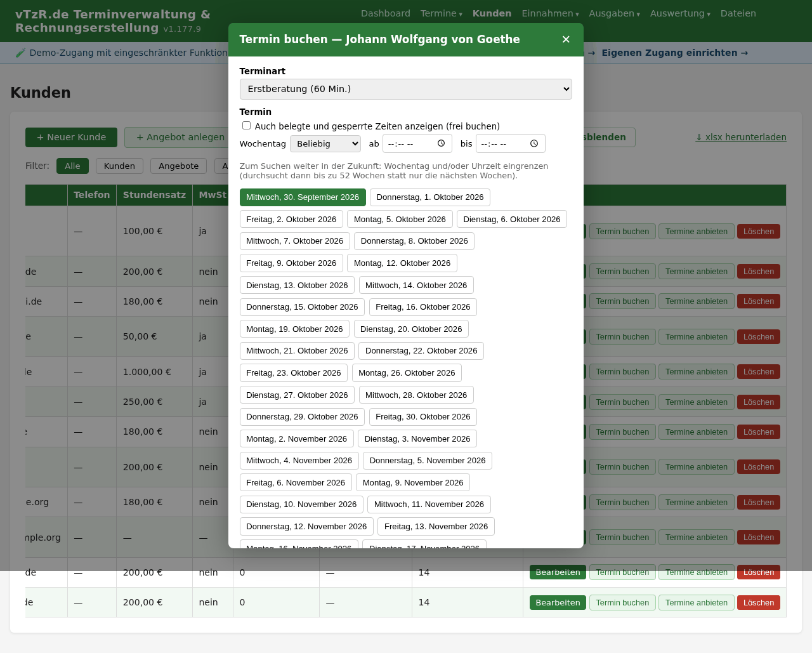Open the Terminart dropdown

[406, 89]
